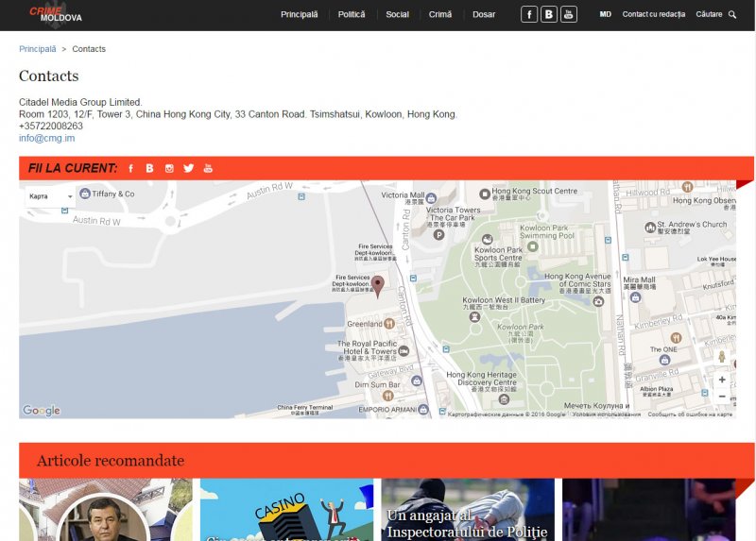Viewport: 756px width, 541px height.
Task: Open the Dosar section
Action: pos(484,14)
